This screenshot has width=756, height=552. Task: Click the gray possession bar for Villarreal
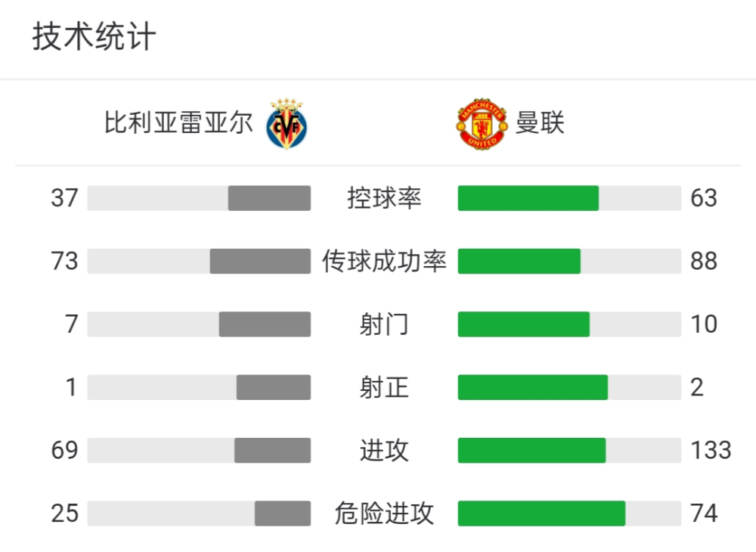pos(270,198)
